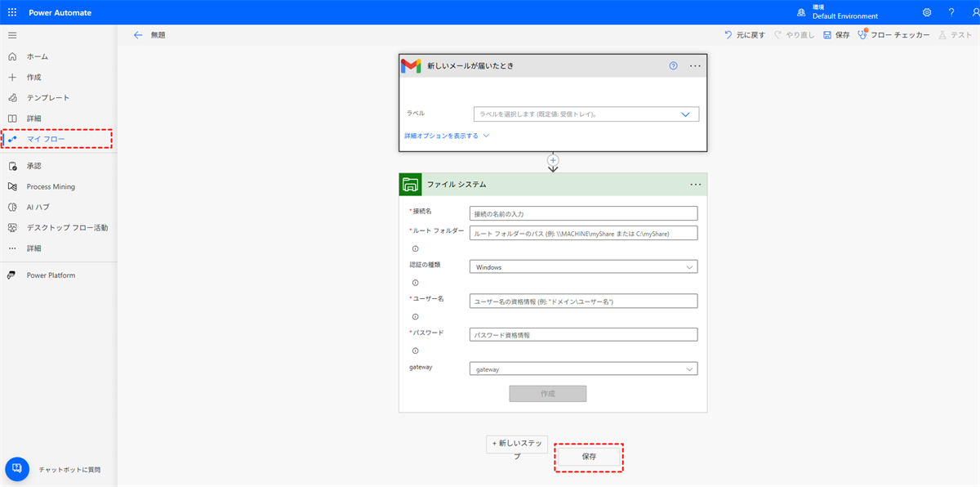Open the help question mark icon
The image size is (980, 487).
pos(951,12)
